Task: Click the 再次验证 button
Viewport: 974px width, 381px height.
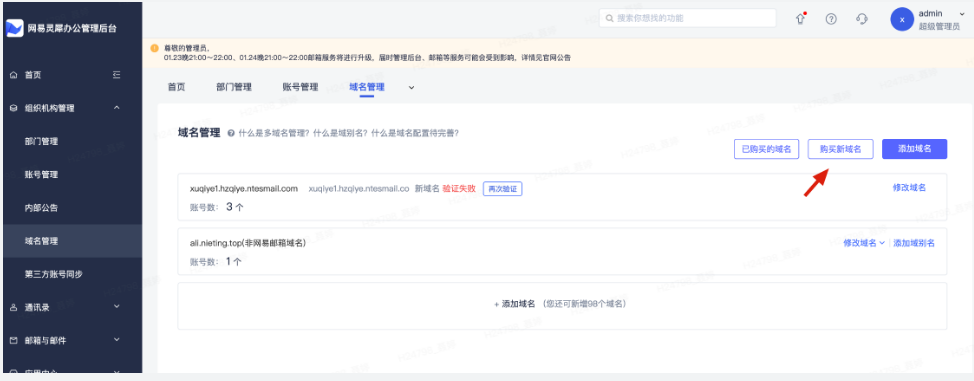Action: click(x=503, y=189)
